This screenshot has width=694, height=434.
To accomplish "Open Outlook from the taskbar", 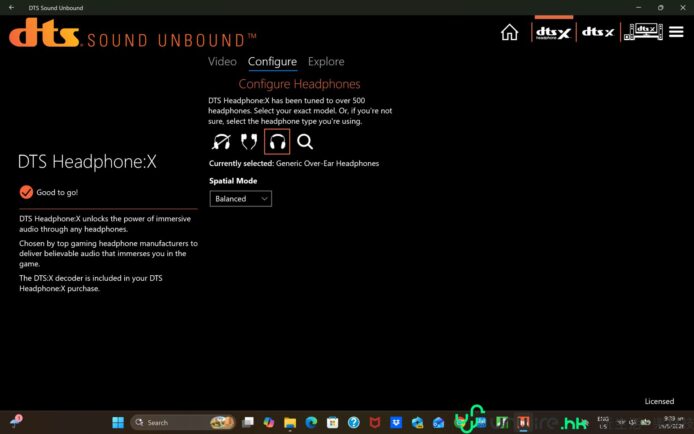I will click(439, 422).
